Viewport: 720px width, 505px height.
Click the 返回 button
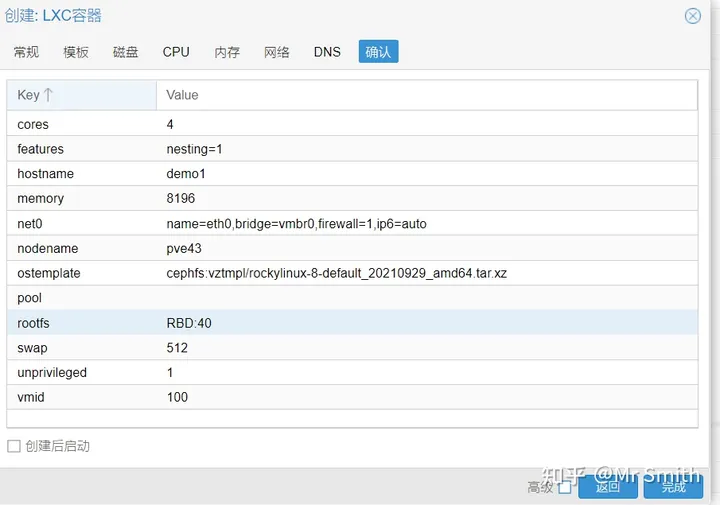608,487
